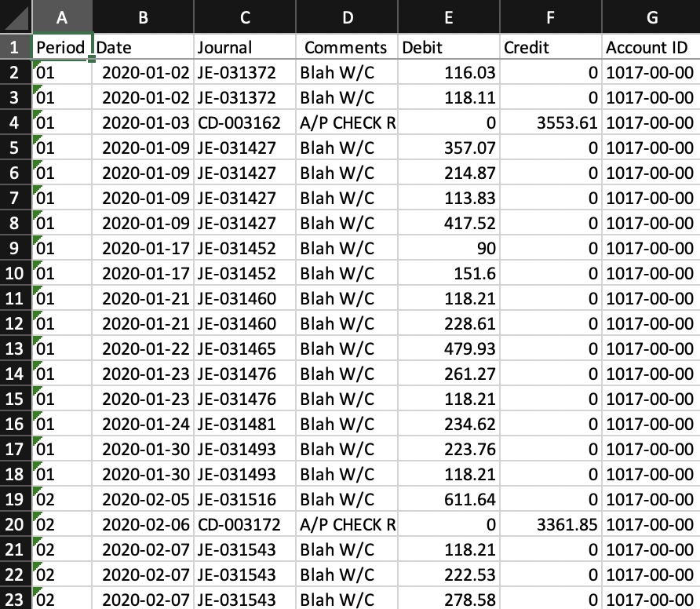Select date cell 2020-01-22
Image resolution: width=700 pixels, height=609 pixels.
pos(143,348)
